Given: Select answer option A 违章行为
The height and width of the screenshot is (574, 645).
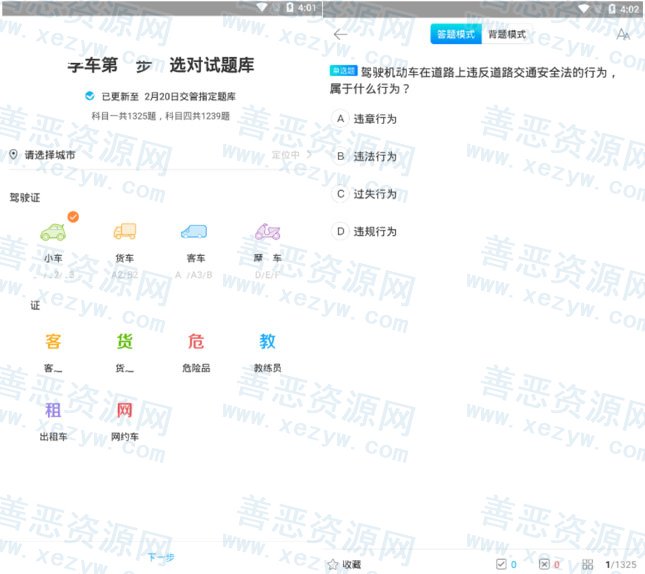Looking at the screenshot, I should (x=366, y=119).
